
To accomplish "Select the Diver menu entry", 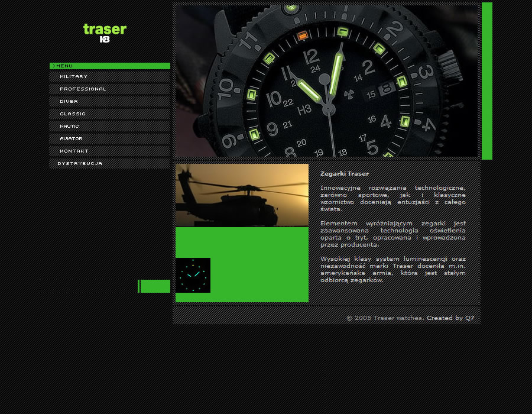I will (109, 102).
